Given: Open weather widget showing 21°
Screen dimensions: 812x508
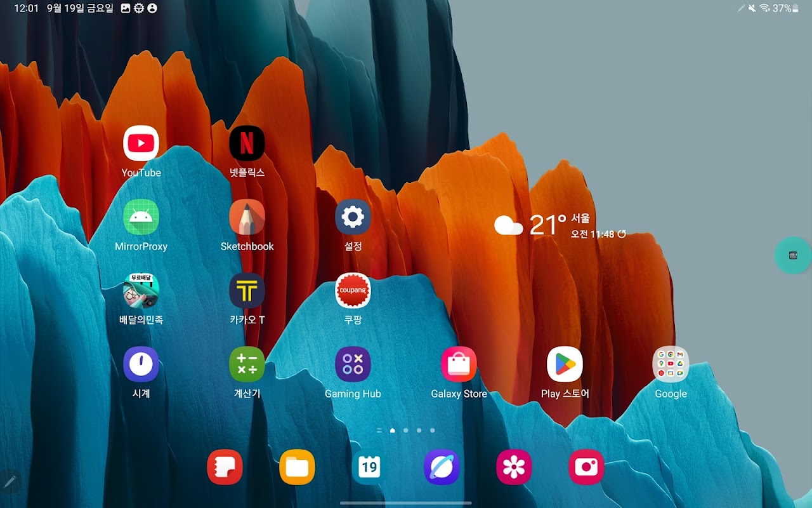Looking at the screenshot, I should pos(548,225).
